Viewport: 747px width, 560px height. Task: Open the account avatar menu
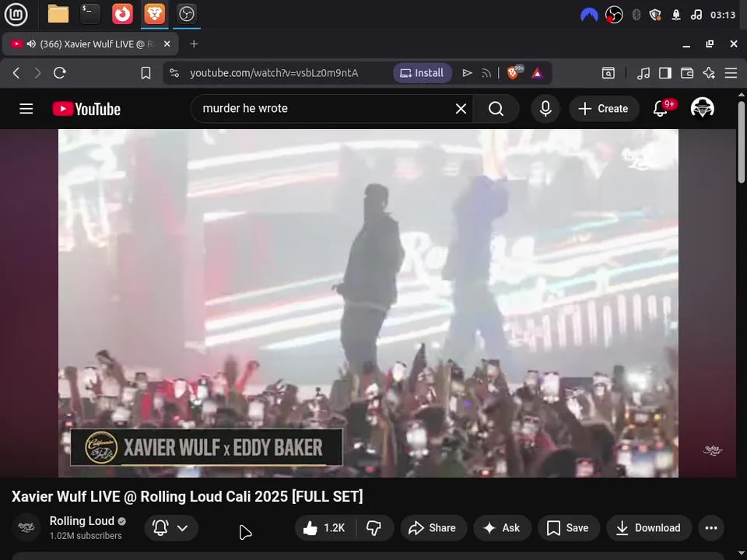coord(702,109)
